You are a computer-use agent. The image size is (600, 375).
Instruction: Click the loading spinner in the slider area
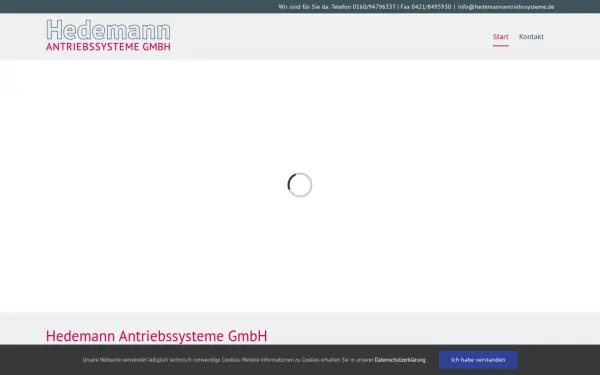[300, 185]
